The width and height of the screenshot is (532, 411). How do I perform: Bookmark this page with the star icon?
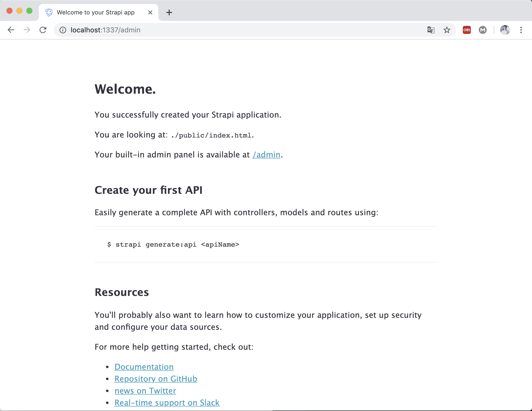tap(447, 30)
